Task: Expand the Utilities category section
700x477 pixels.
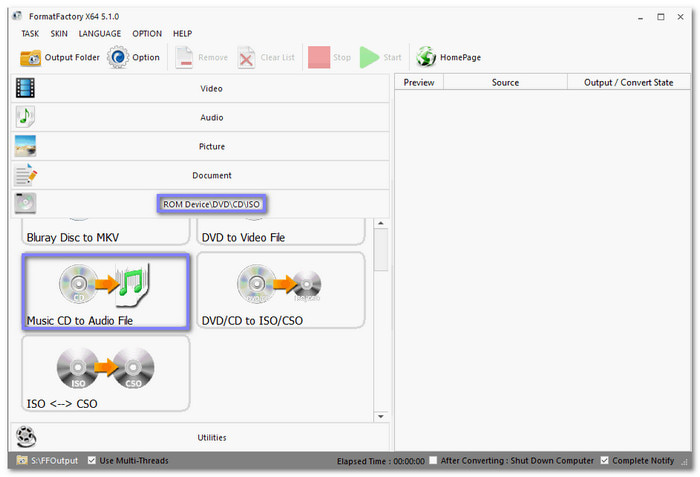Action: (200, 437)
